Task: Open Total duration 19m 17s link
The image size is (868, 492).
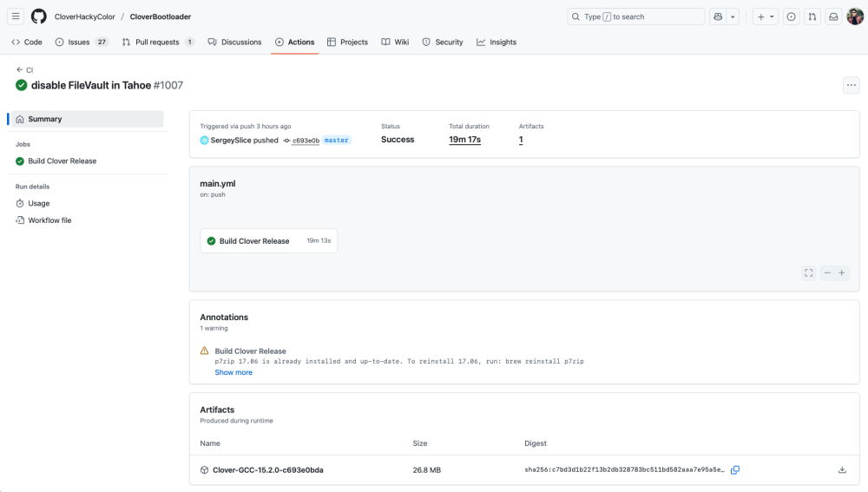Action: (464, 140)
